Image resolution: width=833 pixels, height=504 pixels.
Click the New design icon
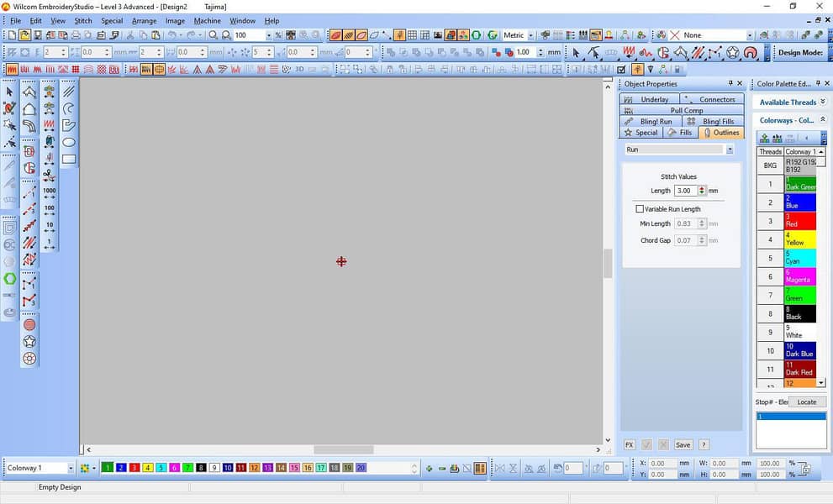pos(11,35)
